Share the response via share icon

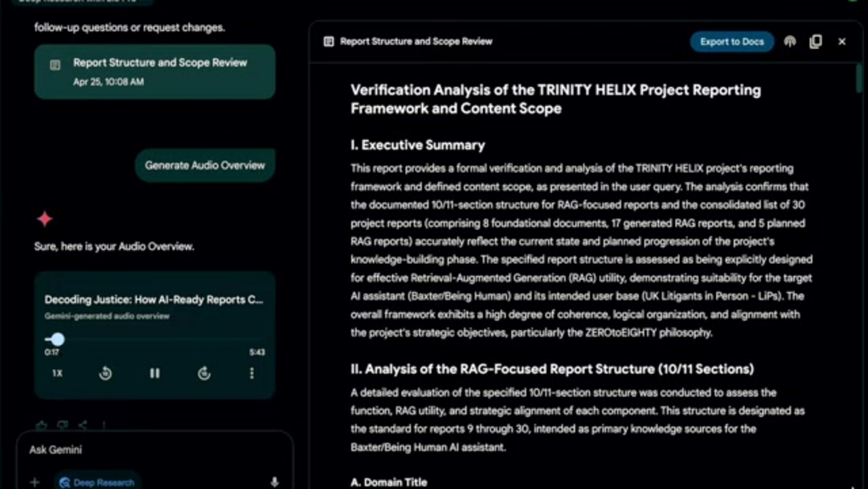[x=83, y=425]
